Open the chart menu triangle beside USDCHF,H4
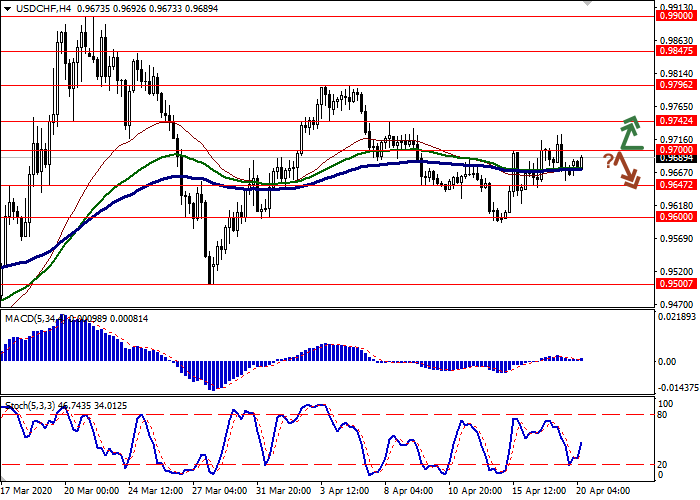Viewport: 700px width, 500px height. pyautogui.click(x=7, y=7)
